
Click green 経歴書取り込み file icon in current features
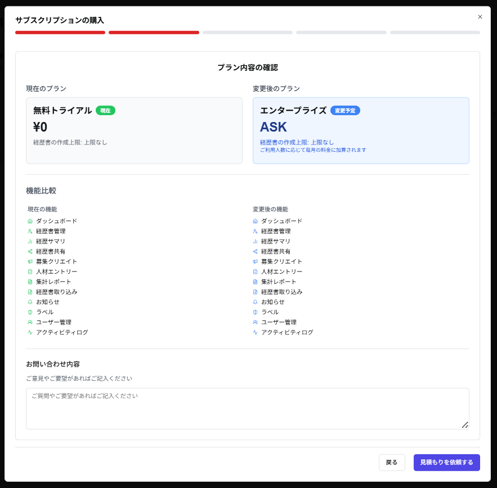(x=30, y=292)
